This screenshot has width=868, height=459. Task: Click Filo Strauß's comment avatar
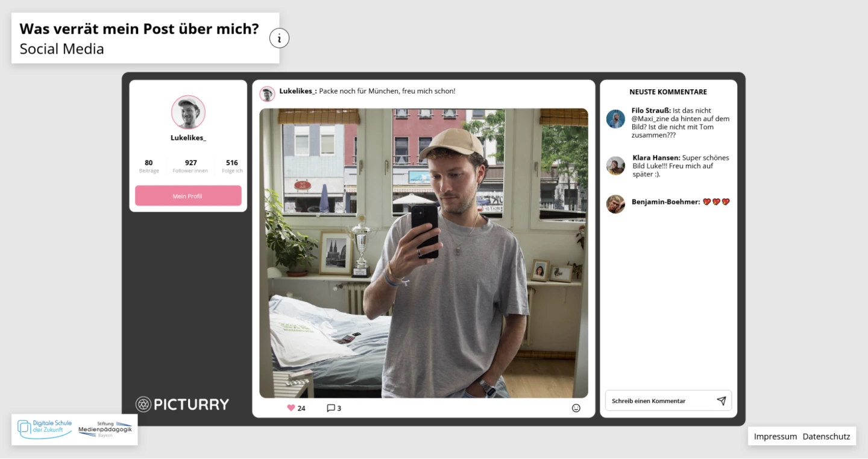[x=615, y=119]
